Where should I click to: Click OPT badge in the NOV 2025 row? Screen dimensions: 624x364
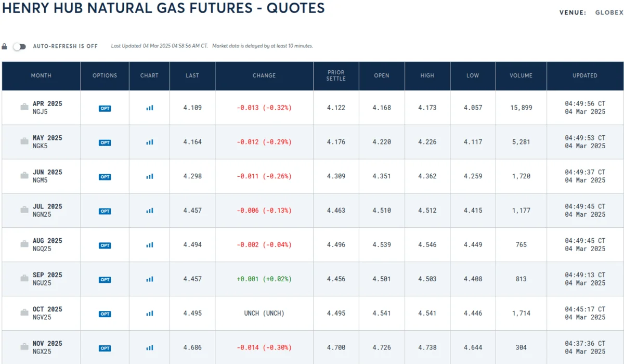(x=105, y=348)
